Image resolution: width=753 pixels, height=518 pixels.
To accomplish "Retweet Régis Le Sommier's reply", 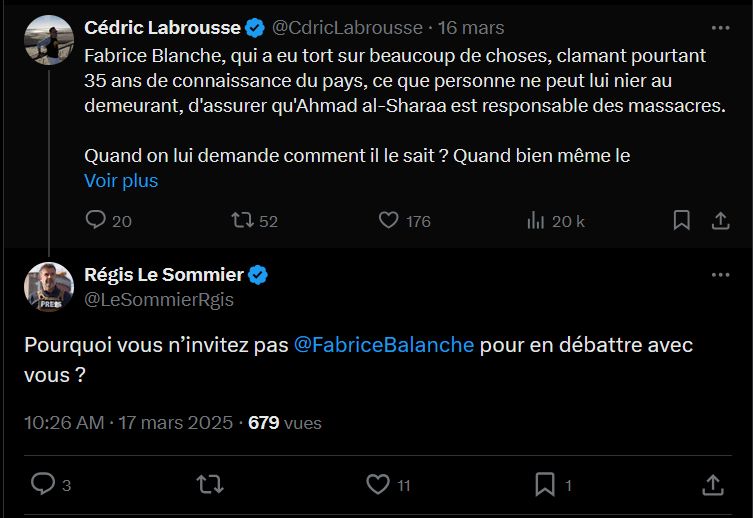I will 210,484.
